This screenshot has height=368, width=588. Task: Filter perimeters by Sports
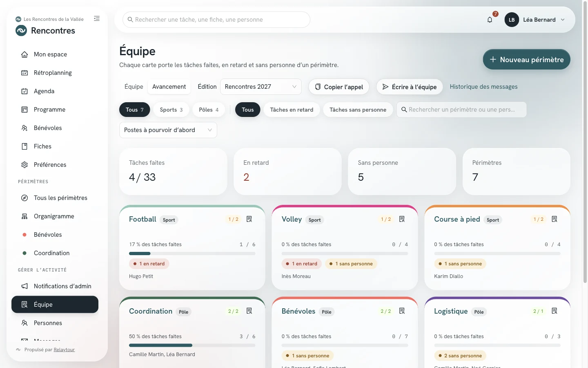click(171, 110)
